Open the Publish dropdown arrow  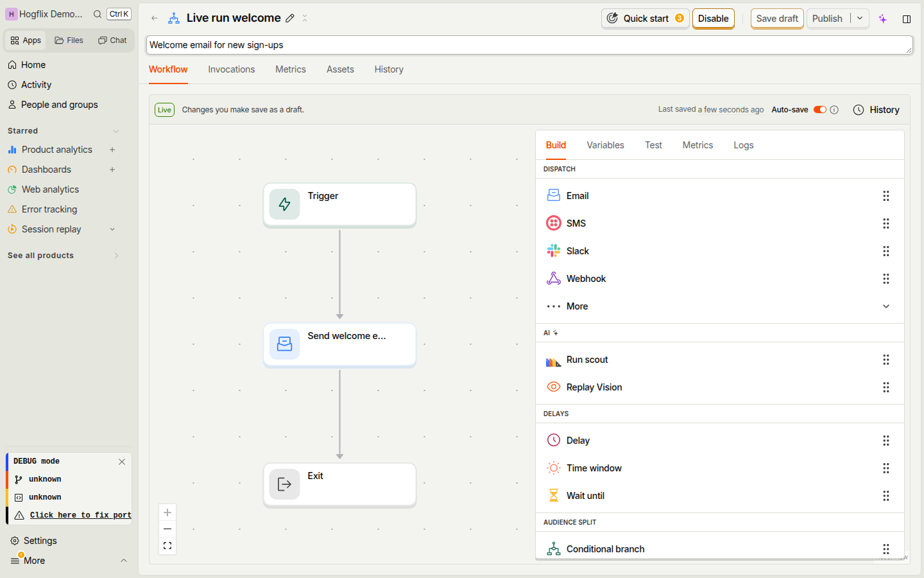(860, 19)
